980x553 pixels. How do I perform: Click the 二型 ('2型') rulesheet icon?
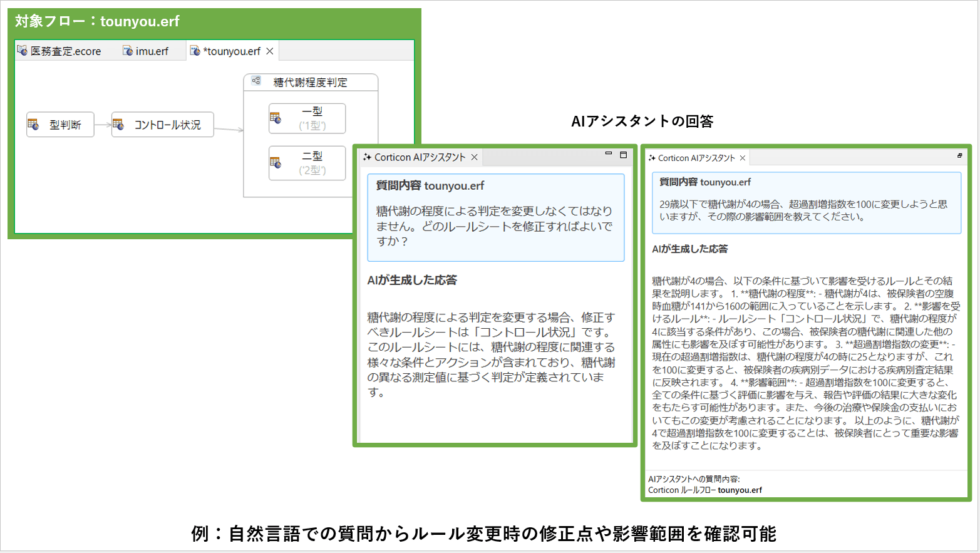point(276,163)
